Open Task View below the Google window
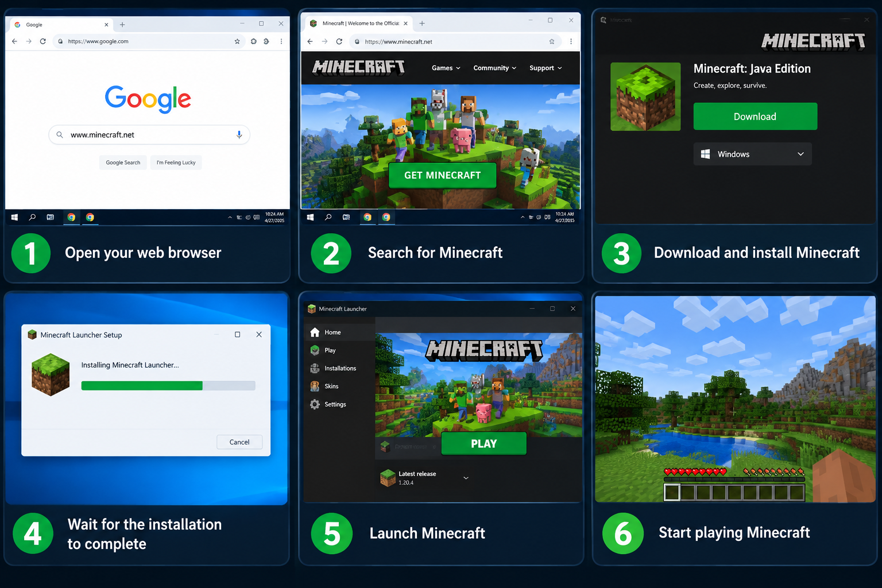This screenshot has width=882, height=588. click(x=51, y=217)
